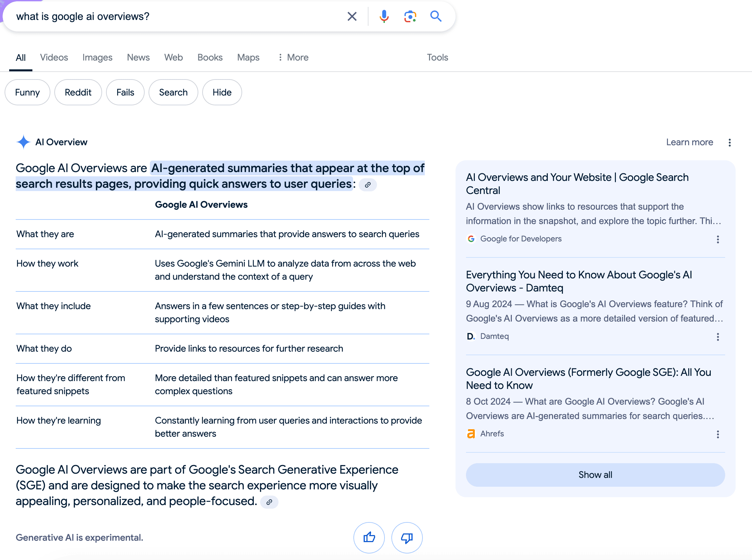Open the AI Overview three-dot menu

[730, 142]
